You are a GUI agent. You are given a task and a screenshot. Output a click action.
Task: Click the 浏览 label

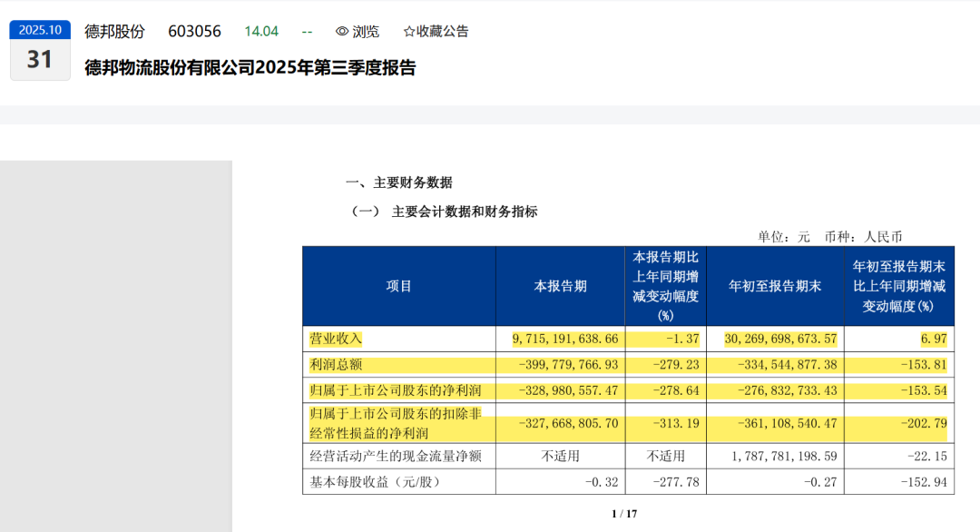click(366, 31)
